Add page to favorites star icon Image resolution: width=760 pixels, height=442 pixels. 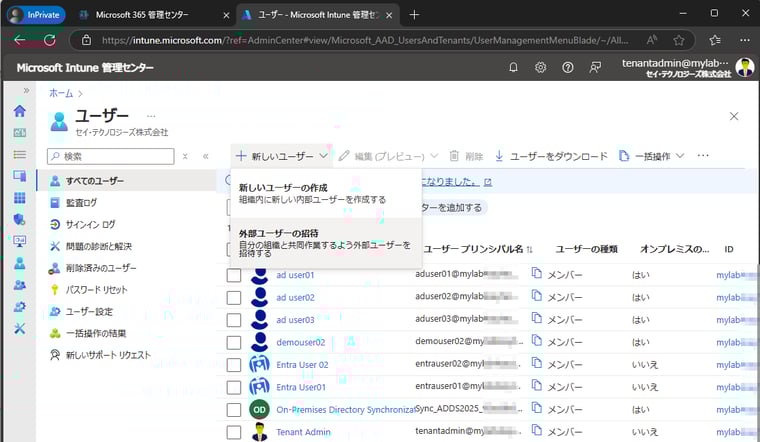tap(679, 40)
